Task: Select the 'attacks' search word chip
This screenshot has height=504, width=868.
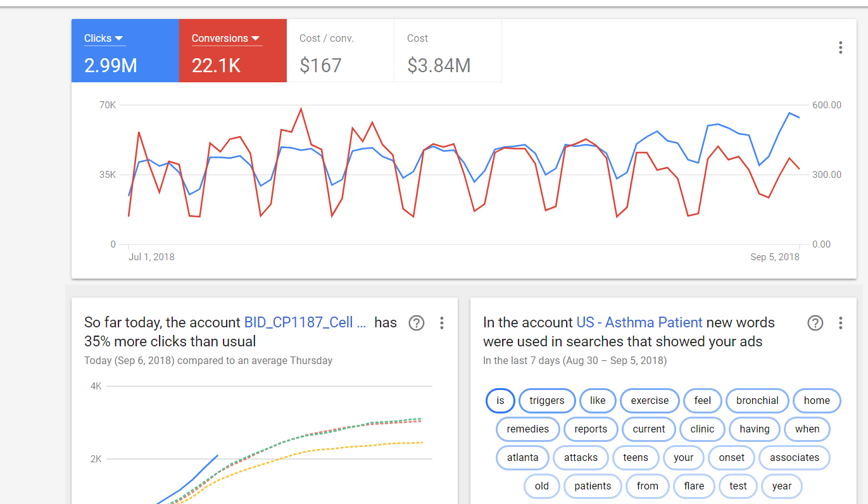Action: coord(580,457)
